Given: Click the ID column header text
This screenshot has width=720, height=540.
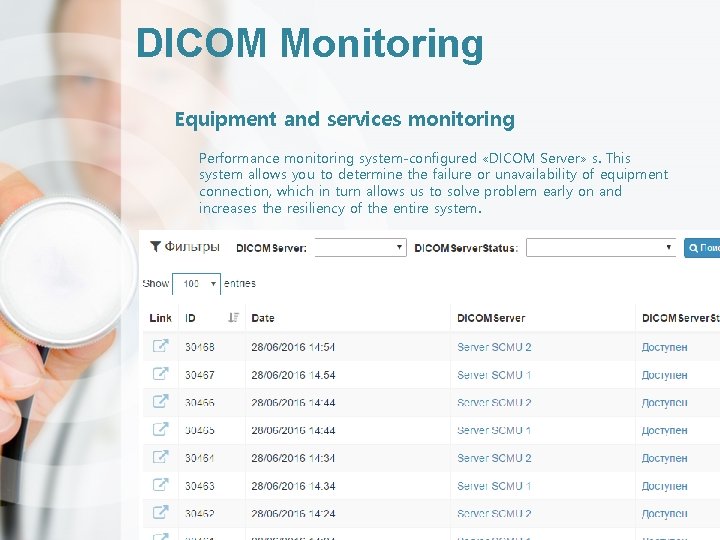Looking at the screenshot, I should 190,318.
